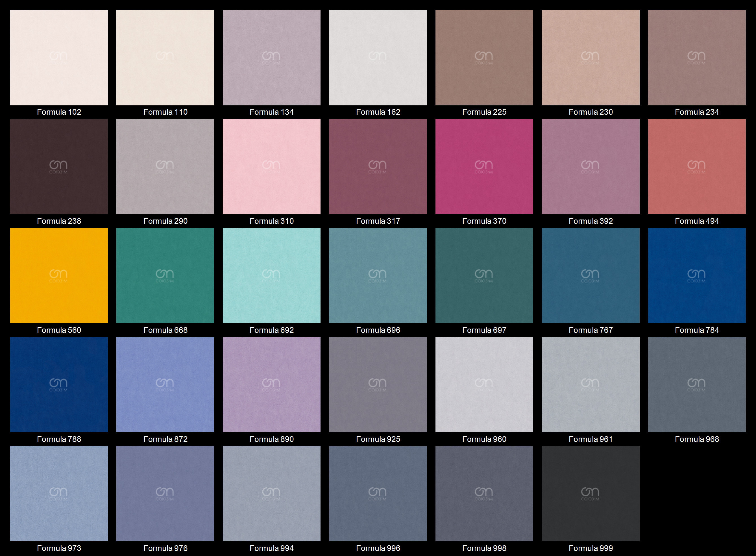756x556 pixels.
Task: Click the aqua Formula 692 swatch
Action: pos(271,276)
